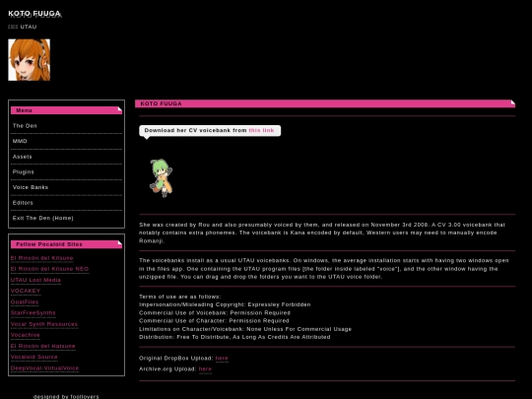The image size is (532, 399).
Task: Click the 'Distribution: Free To Distribute' line
Action: coord(234,337)
